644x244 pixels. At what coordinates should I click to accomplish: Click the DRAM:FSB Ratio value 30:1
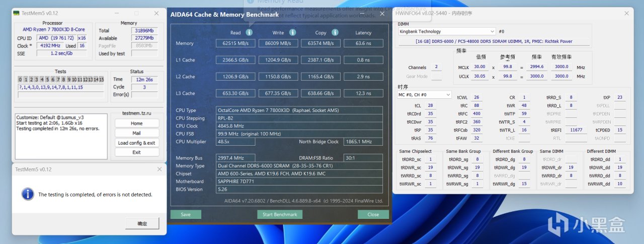pyautogui.click(x=363, y=158)
